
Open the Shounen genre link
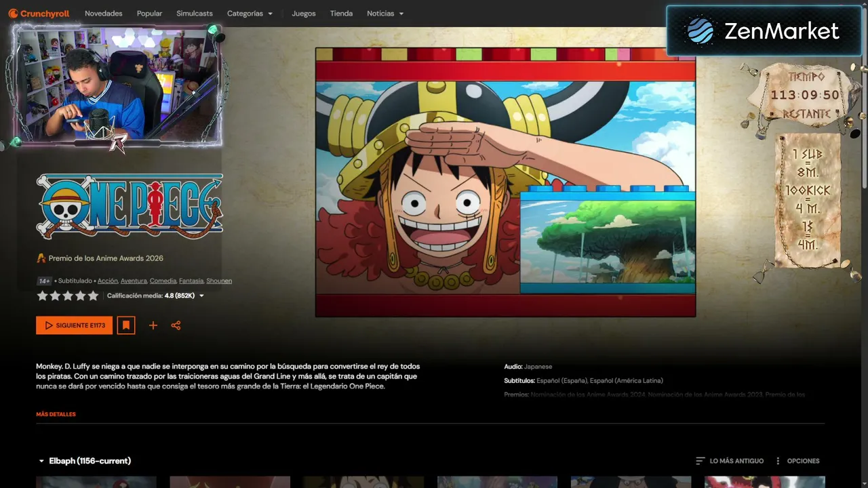(219, 281)
